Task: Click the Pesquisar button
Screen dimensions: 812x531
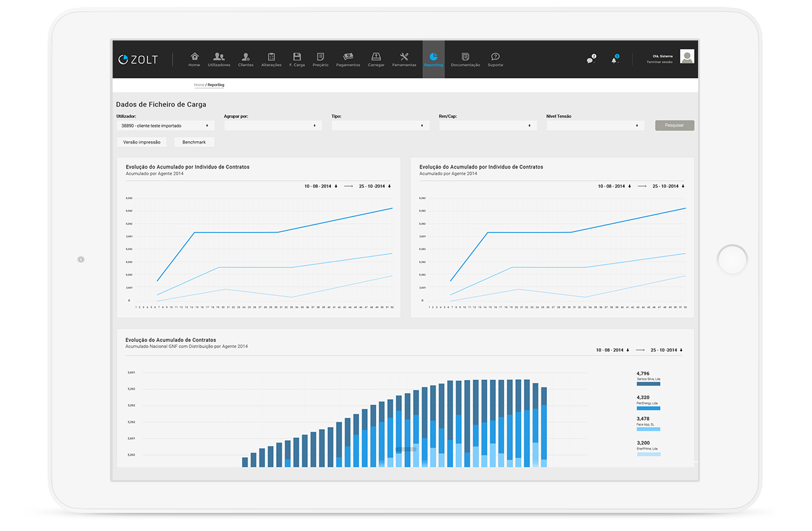Action: tap(674, 126)
